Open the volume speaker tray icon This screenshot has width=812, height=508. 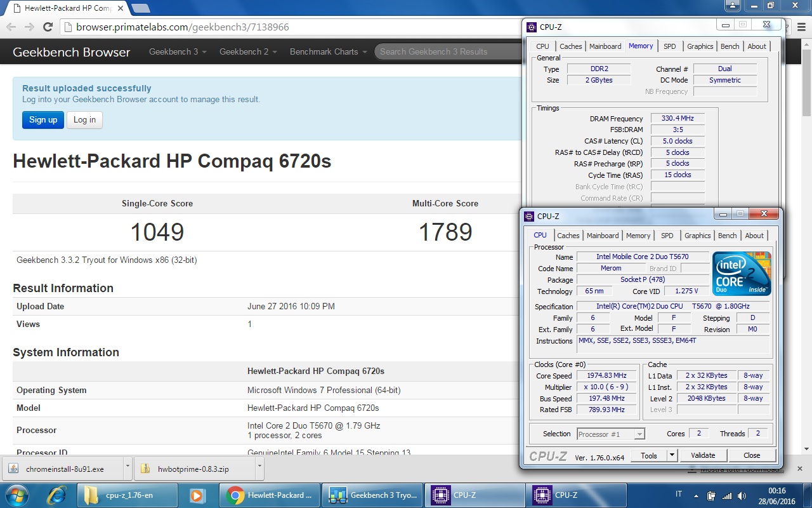pos(742,495)
